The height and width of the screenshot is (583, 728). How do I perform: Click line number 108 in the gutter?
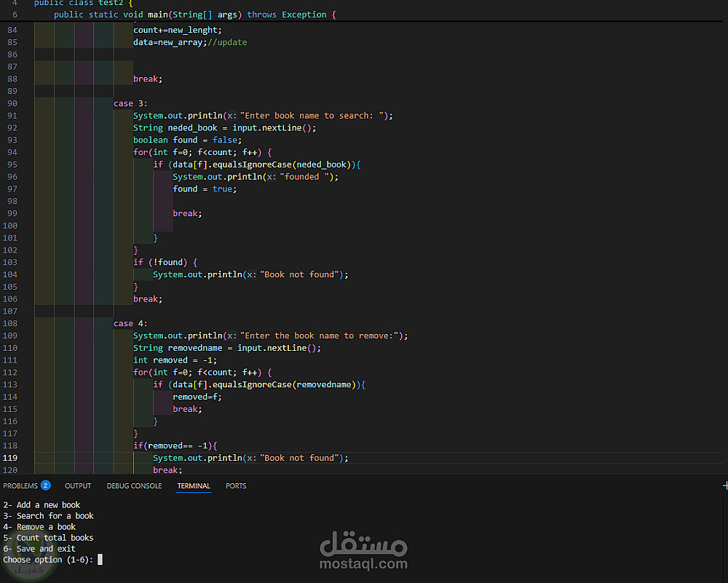9,324
